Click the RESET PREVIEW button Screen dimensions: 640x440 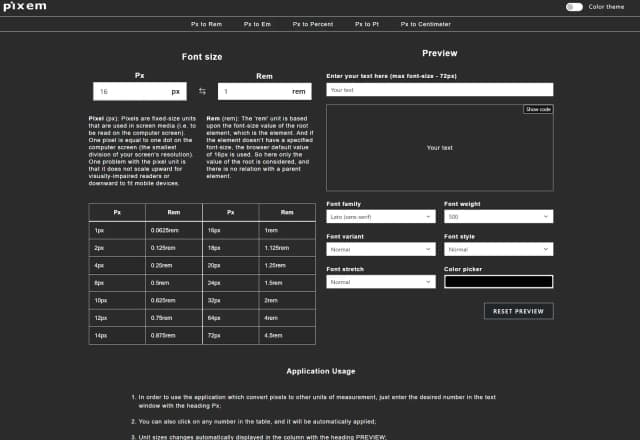[518, 311]
